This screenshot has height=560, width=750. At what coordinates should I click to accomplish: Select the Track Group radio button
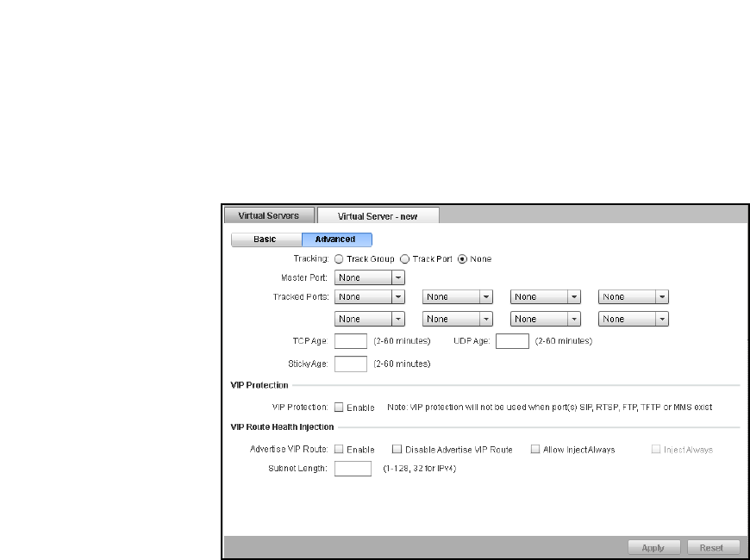[338, 258]
